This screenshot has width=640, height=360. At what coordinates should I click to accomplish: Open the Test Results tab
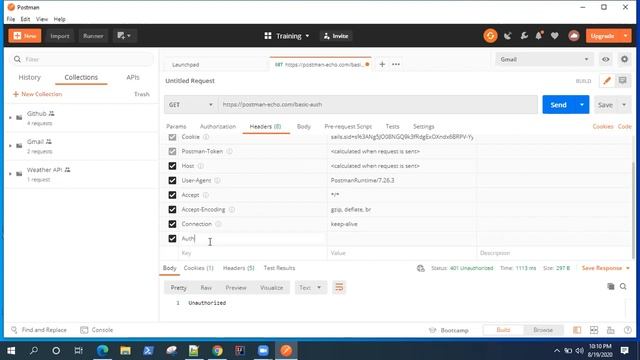point(279,268)
